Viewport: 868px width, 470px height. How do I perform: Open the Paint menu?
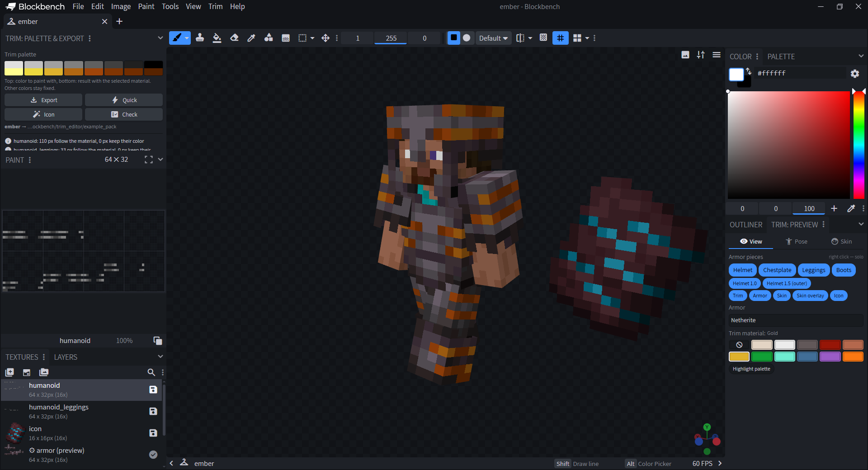click(146, 6)
